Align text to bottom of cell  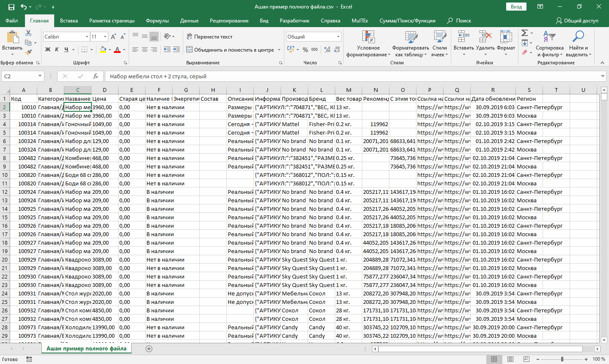[154, 36]
